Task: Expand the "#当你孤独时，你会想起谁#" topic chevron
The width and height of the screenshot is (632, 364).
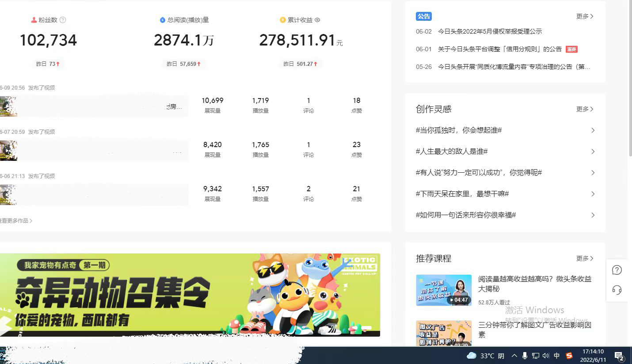Action: 593,130
